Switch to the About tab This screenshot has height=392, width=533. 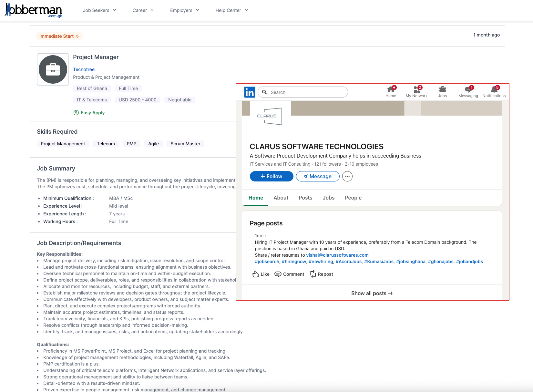pos(281,198)
